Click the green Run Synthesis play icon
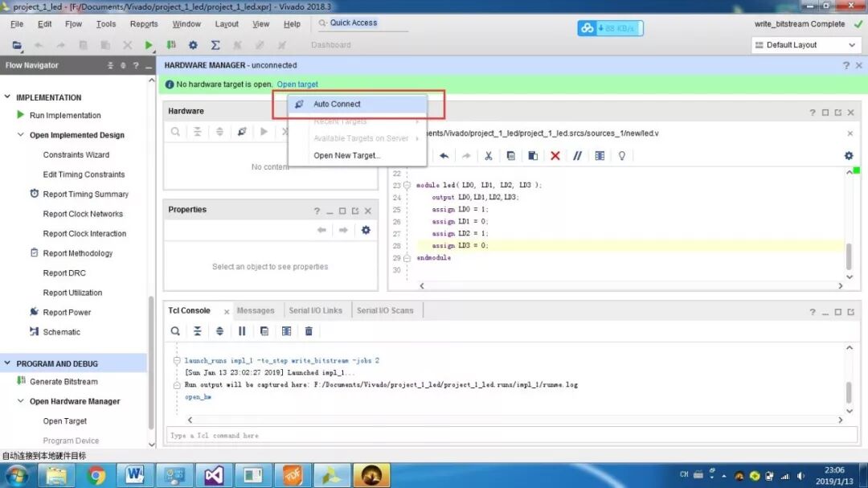 pos(149,45)
